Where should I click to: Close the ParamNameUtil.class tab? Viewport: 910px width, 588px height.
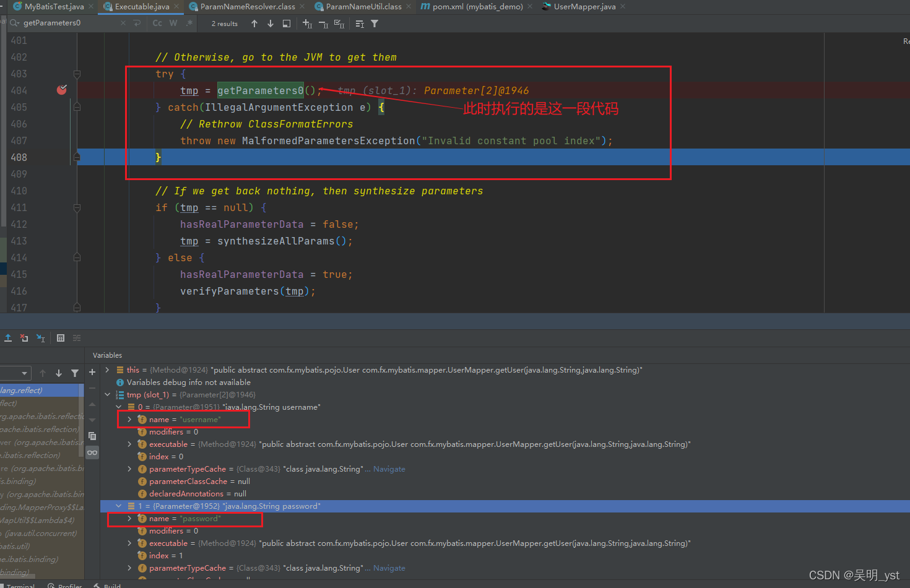click(409, 7)
